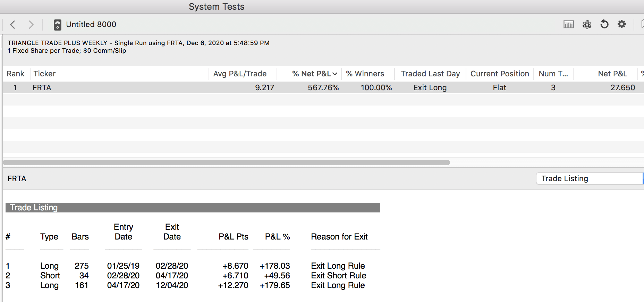
Task: Click the back navigation arrow
Action: click(x=13, y=25)
